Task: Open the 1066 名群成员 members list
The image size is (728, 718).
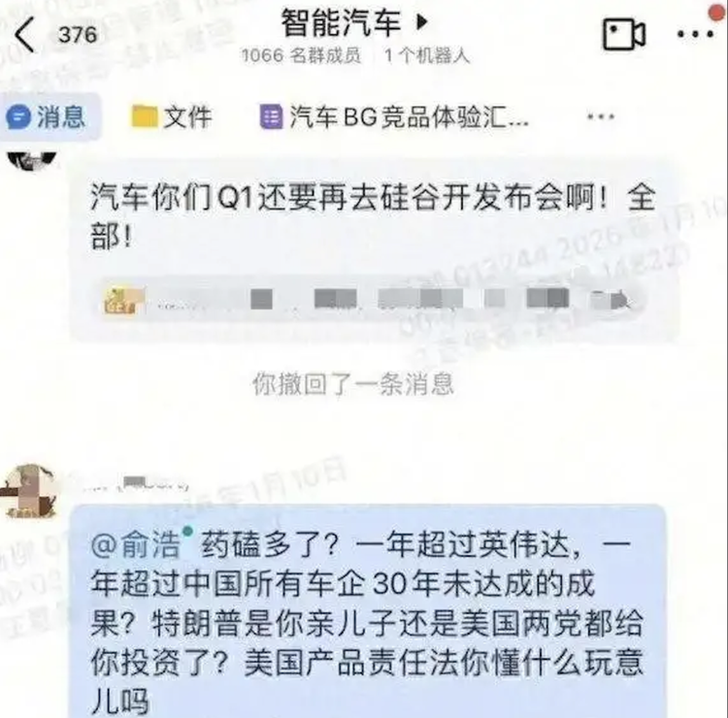Action: pos(301,55)
